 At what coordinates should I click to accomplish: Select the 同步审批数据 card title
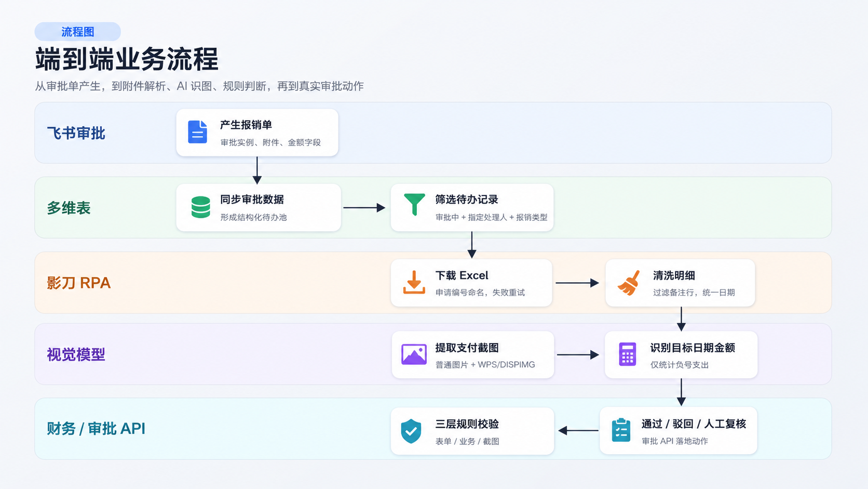pyautogui.click(x=252, y=200)
